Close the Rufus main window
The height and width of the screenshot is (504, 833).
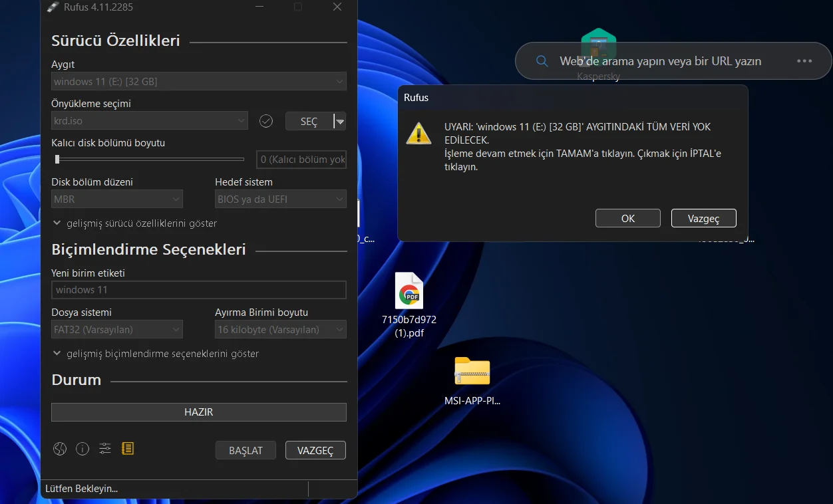pos(337,7)
